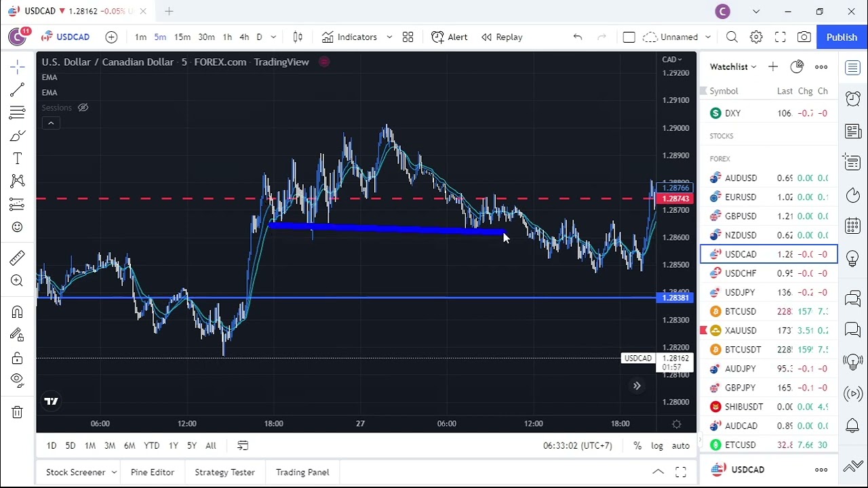Open the candlestick chart style menu

(298, 37)
